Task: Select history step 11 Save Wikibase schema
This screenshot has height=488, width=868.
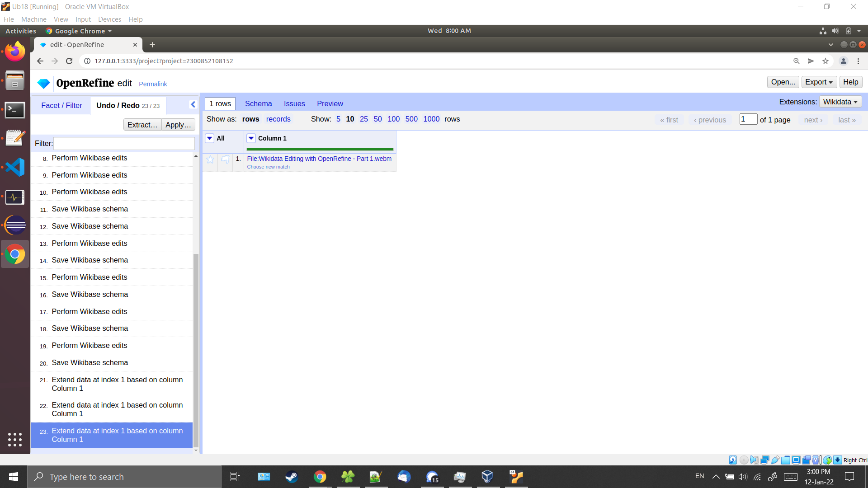Action: tap(112, 209)
